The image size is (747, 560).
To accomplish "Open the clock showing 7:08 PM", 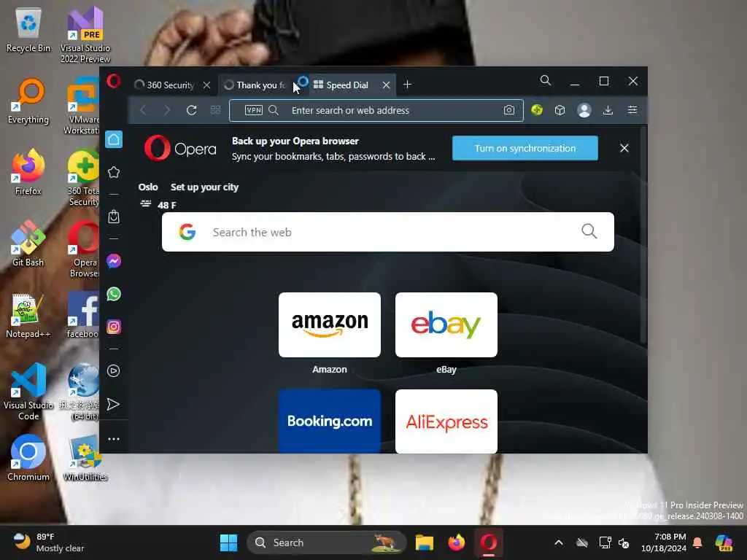I will (664, 542).
